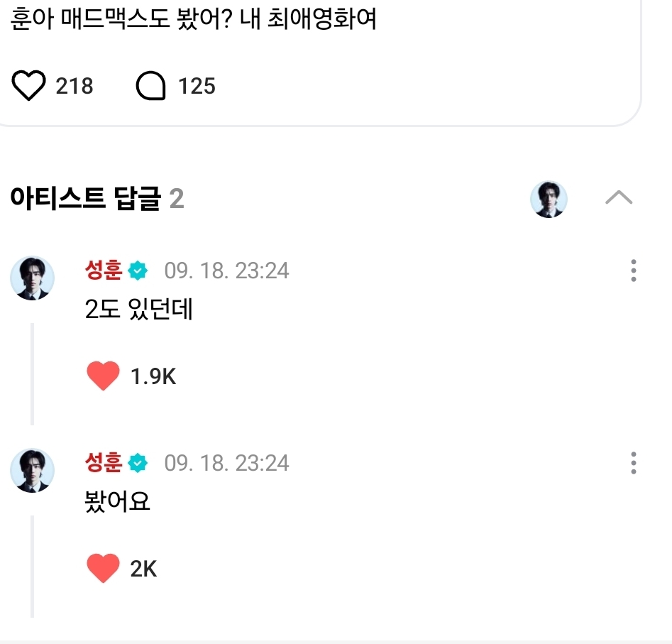Open the more options menu on the "봤어요" reply

(633, 463)
